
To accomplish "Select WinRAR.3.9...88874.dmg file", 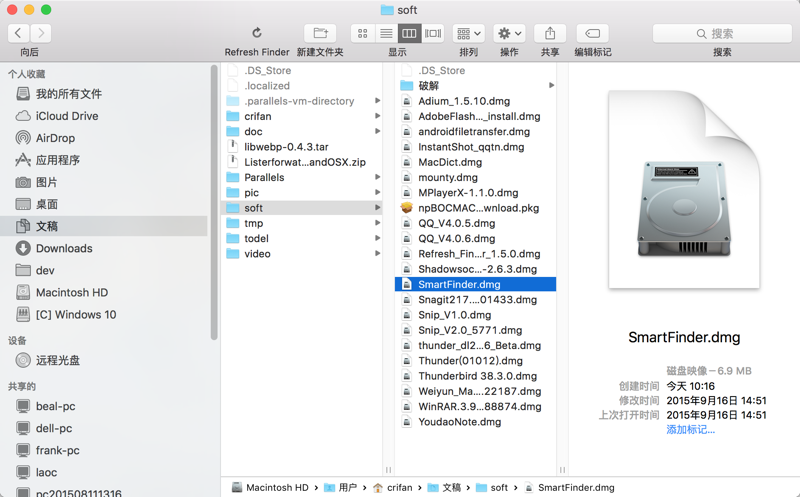I will (476, 407).
